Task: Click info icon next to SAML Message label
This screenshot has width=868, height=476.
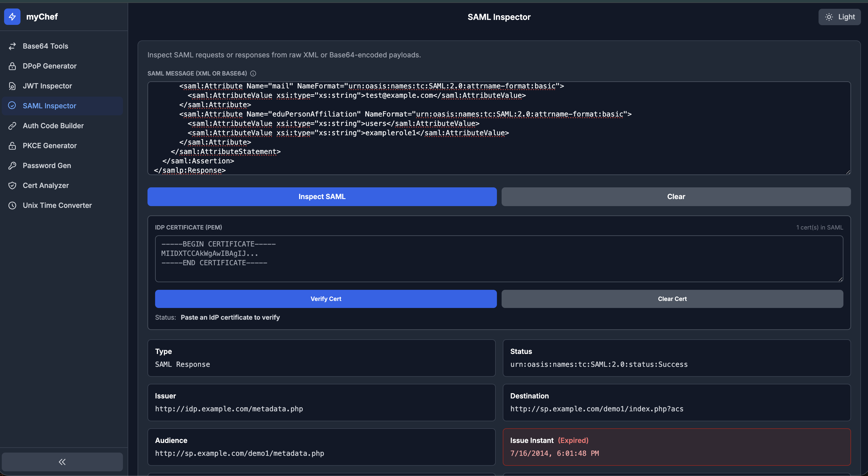Action: (253, 73)
